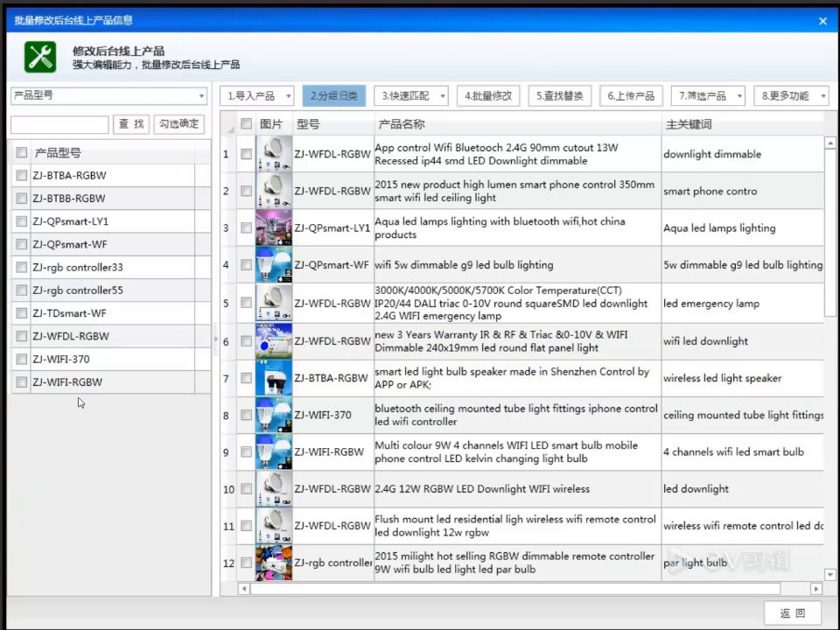The width and height of the screenshot is (840, 630).
Task: Click the 查找 search button
Action: click(x=131, y=124)
